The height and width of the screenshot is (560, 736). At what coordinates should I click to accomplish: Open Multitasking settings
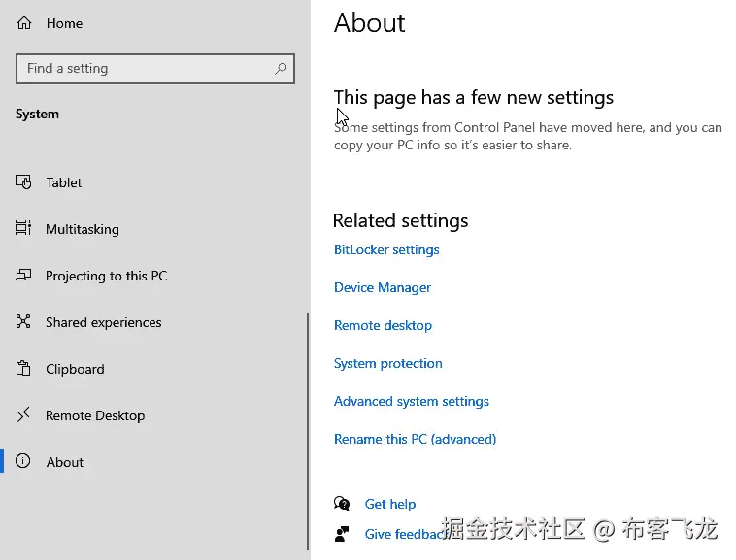tap(155, 229)
